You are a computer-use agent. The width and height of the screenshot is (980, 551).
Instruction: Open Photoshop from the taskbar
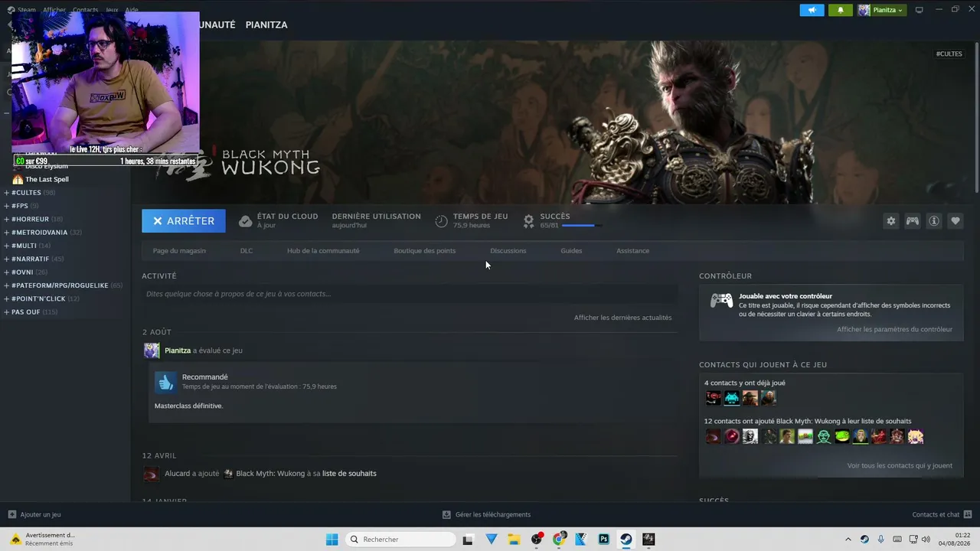click(604, 540)
